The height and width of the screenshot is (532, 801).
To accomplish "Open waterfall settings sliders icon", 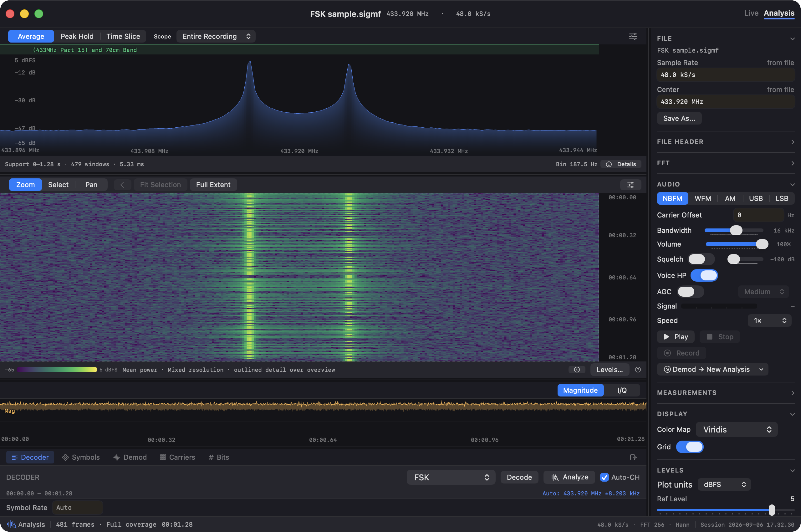I will pos(630,185).
